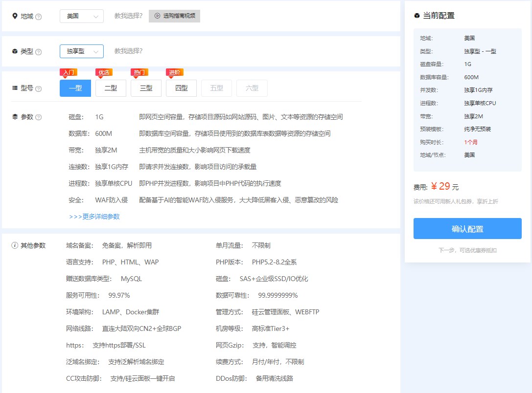Click the help question mark beside 参数
Image resolution: width=532 pixels, height=393 pixels.
tap(39, 117)
